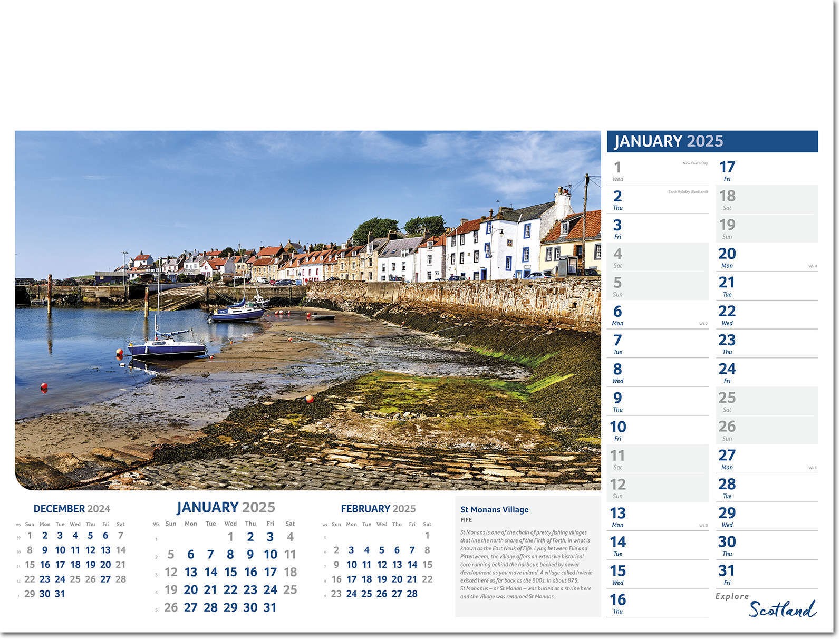Select the 24 Fri row in day list

coord(767,372)
